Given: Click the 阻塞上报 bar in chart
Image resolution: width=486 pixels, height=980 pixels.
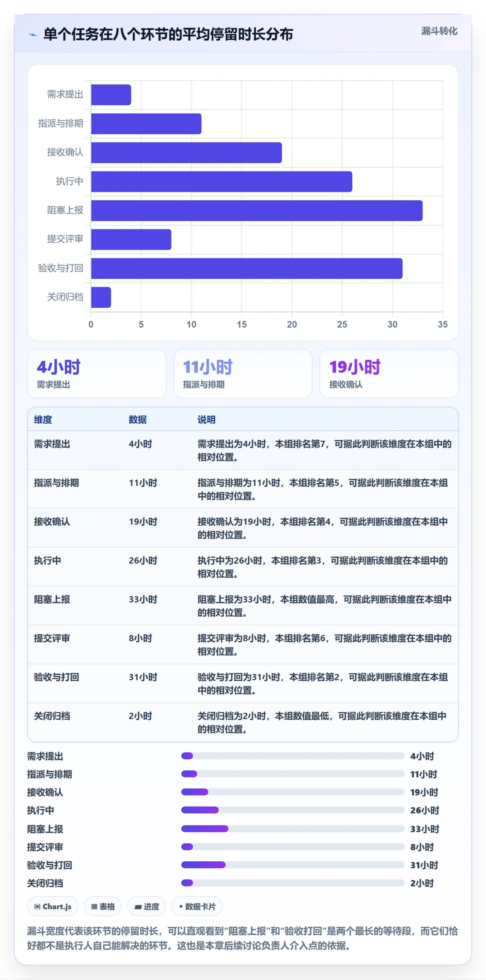Looking at the screenshot, I should pos(257,211).
